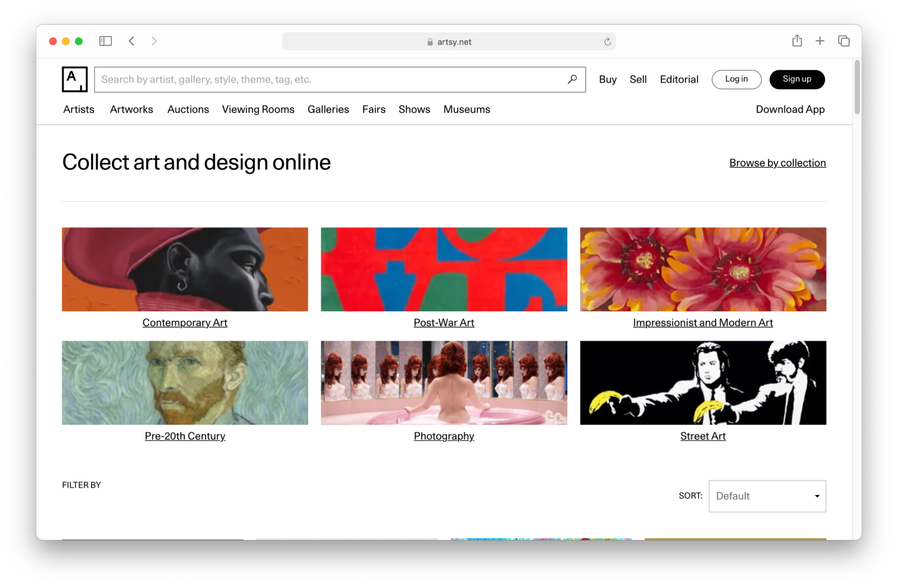Close the window with red button
The image size is (898, 588).
coord(53,41)
